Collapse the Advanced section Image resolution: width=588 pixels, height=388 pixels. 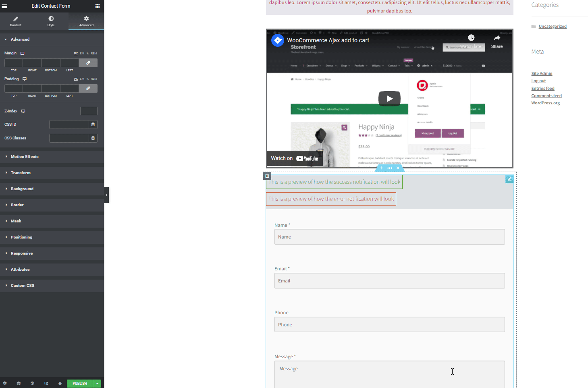52,39
